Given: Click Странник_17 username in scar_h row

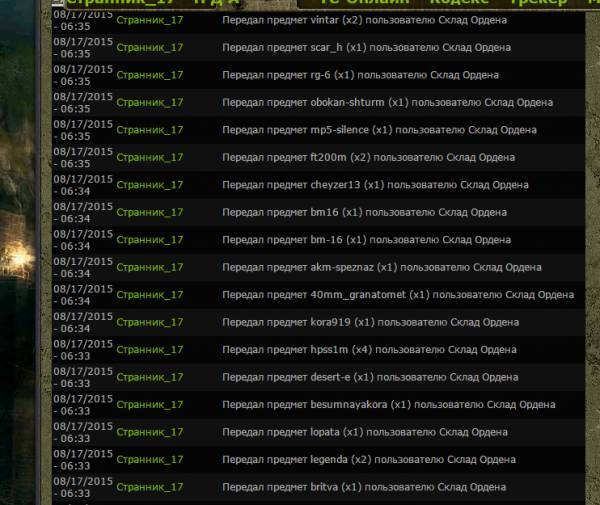Looking at the screenshot, I should 149,47.
